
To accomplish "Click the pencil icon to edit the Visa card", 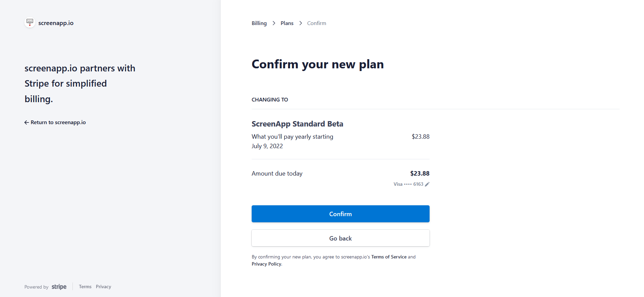I will (427, 184).
